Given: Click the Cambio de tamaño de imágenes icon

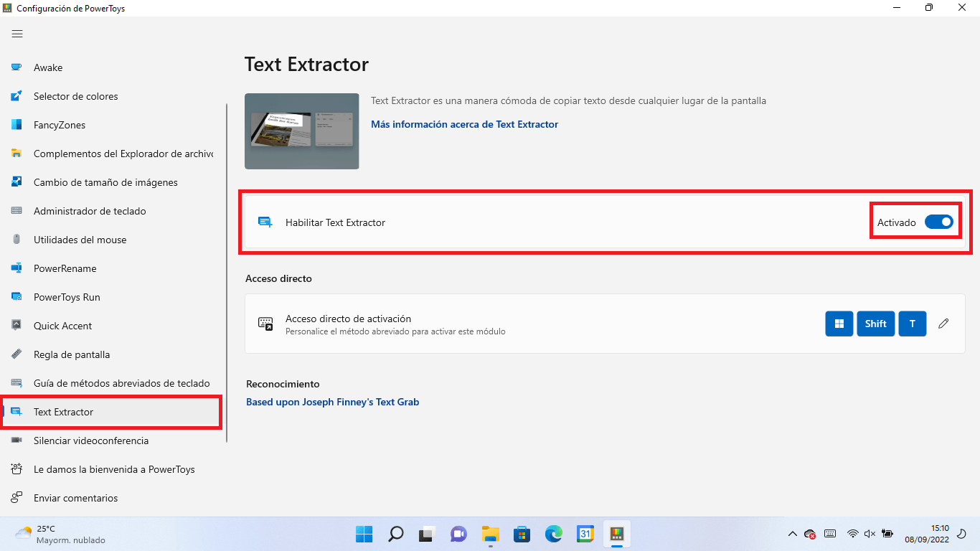Looking at the screenshot, I should pos(17,182).
